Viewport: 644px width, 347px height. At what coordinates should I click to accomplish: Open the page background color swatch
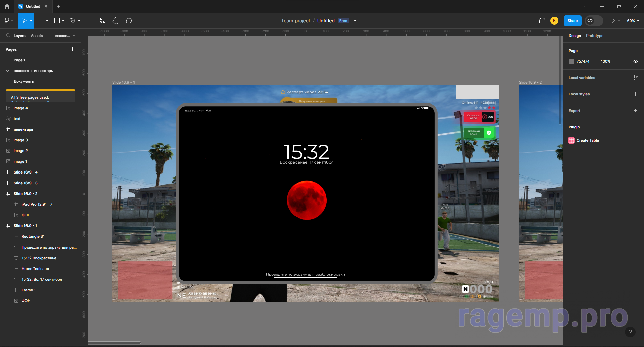(571, 61)
